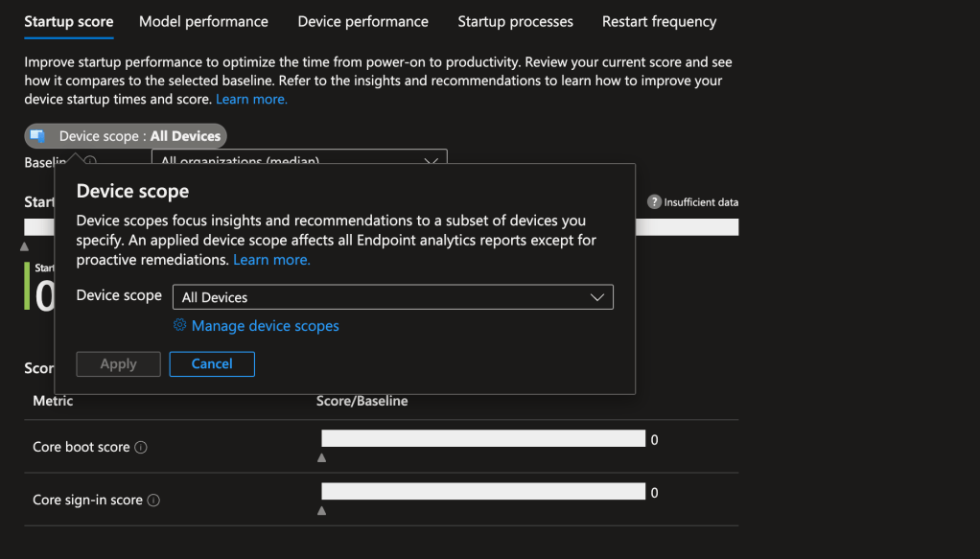The height and width of the screenshot is (559, 980).
Task: Select the Restart frequency tab
Action: pyautogui.click(x=659, y=21)
